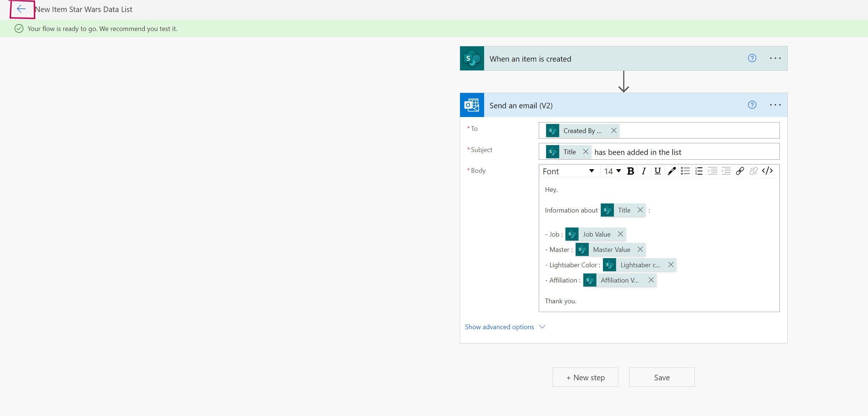Open the font size 14 dropdown
The width and height of the screenshot is (868, 416).
click(x=612, y=171)
